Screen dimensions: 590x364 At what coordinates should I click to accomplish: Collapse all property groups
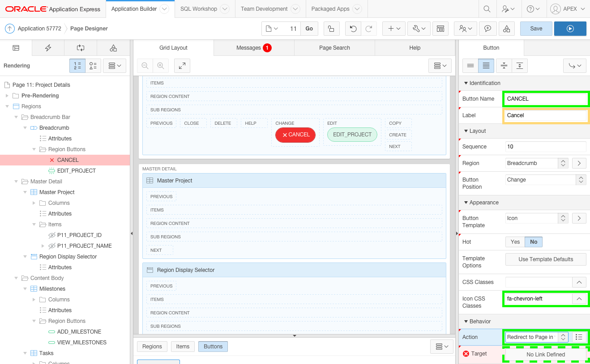click(x=504, y=66)
